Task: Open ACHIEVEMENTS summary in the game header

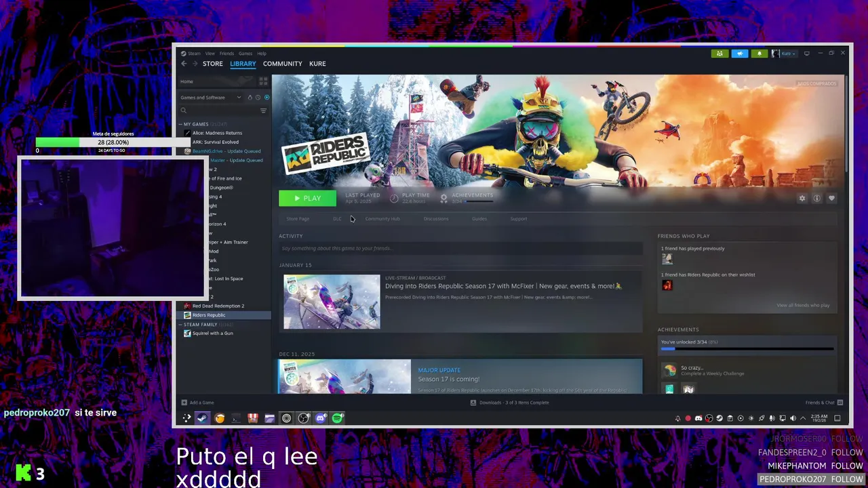Action: [x=468, y=198]
